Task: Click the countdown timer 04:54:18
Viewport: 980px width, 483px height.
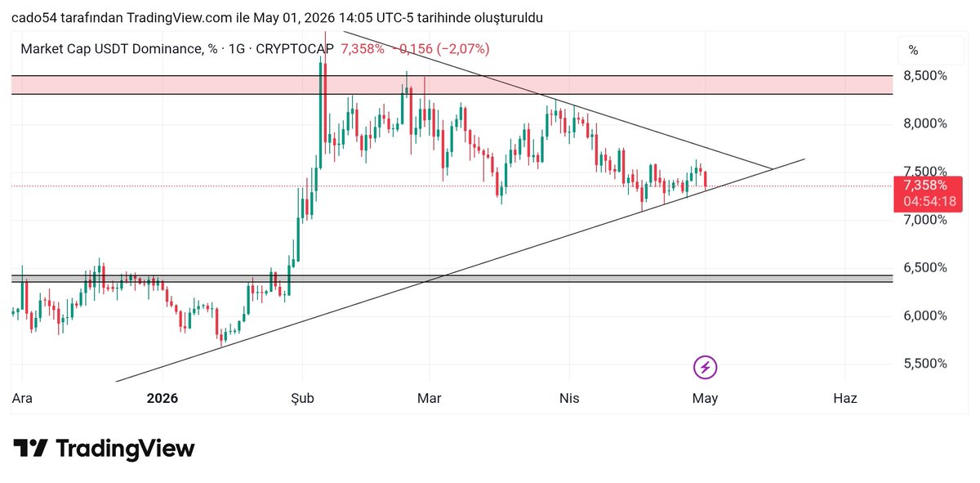Action: click(x=930, y=201)
